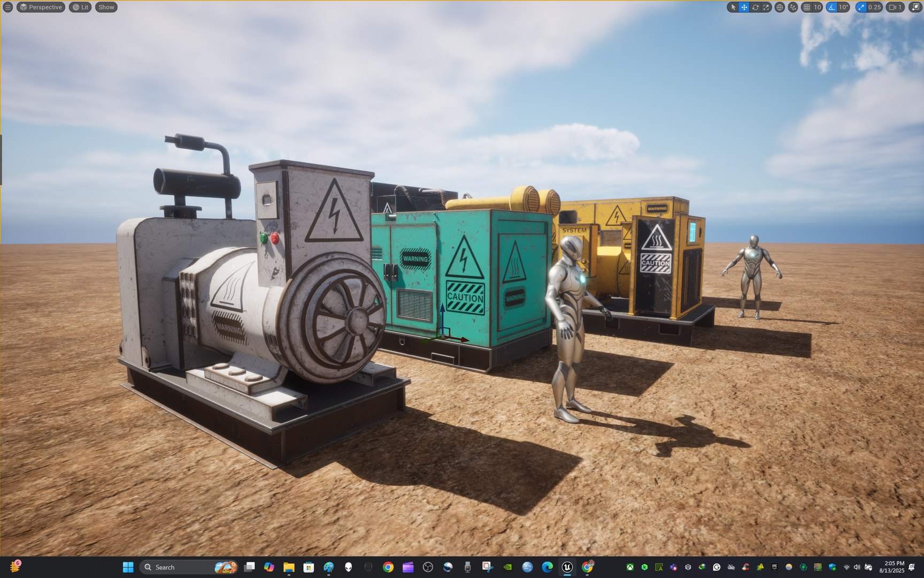This screenshot has height=578, width=924.
Task: Open Snipping Tool from taskbar
Action: [487, 567]
